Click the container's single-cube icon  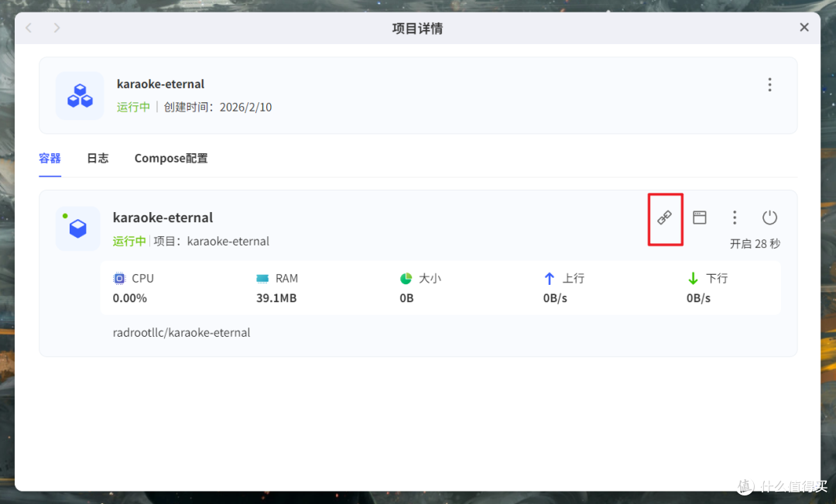(x=78, y=229)
